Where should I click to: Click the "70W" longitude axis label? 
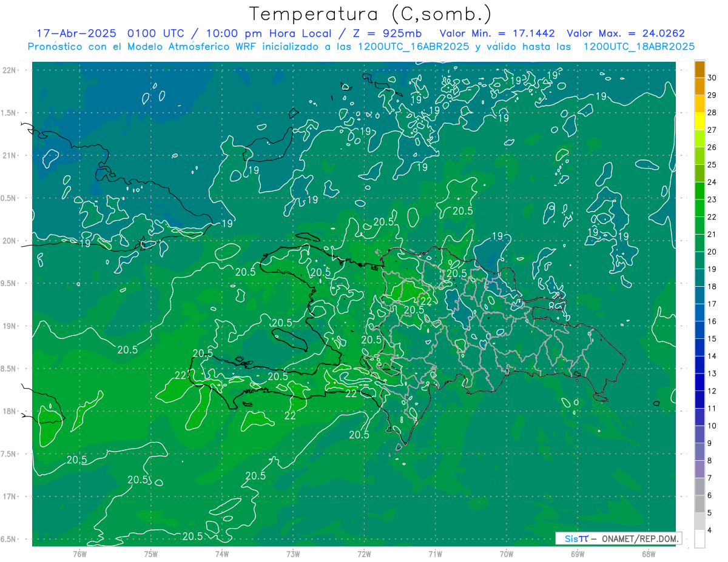(507, 554)
